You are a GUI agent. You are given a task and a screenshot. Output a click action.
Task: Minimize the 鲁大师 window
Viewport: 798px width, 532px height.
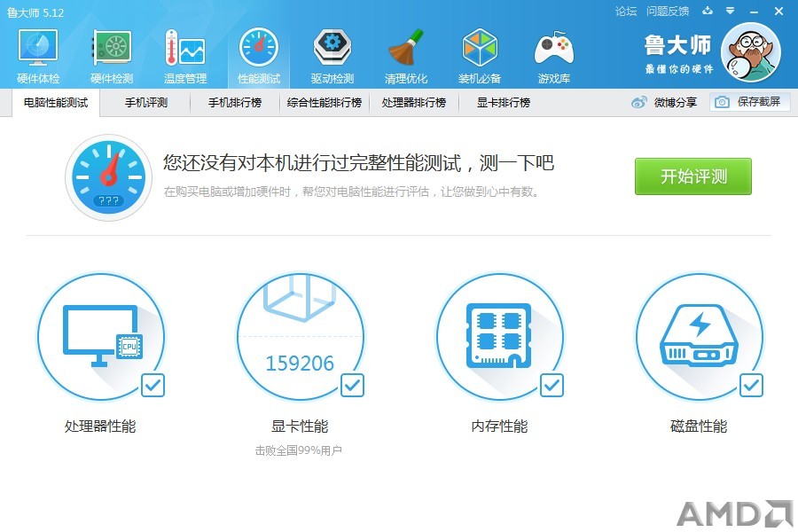coord(755,12)
